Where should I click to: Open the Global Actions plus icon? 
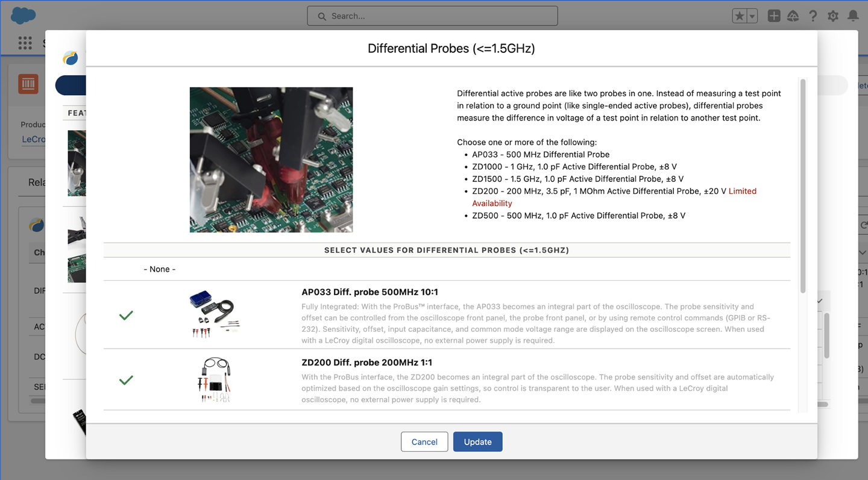coord(774,16)
